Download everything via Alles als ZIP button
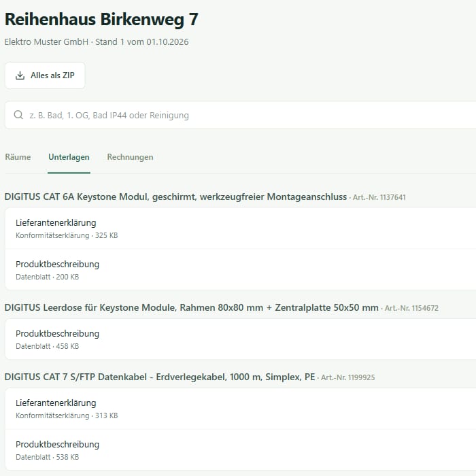Image resolution: width=476 pixels, height=476 pixels. [x=45, y=75]
